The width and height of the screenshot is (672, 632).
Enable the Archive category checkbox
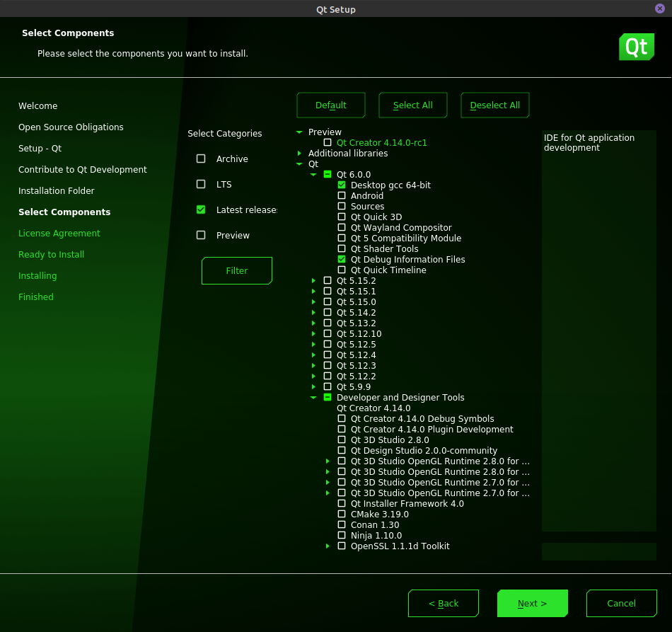201,159
